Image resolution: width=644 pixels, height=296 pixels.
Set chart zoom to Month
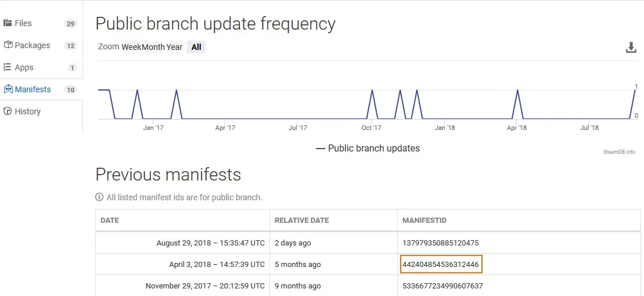coord(153,47)
